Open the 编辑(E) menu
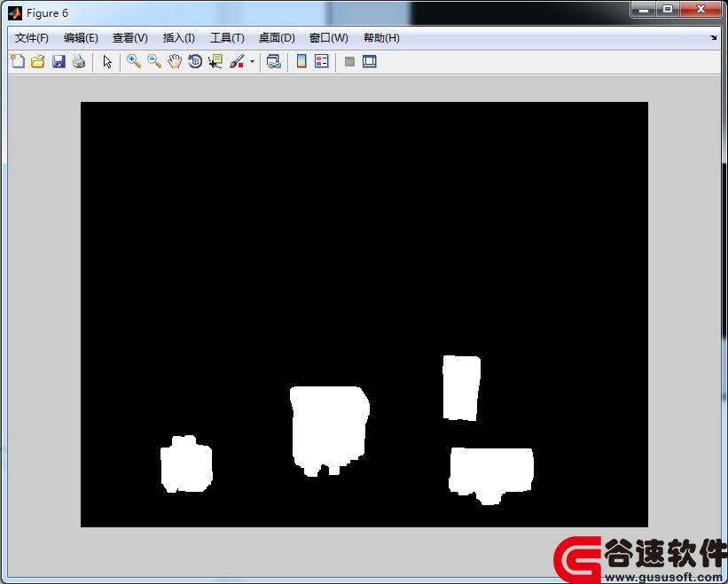 81,38
